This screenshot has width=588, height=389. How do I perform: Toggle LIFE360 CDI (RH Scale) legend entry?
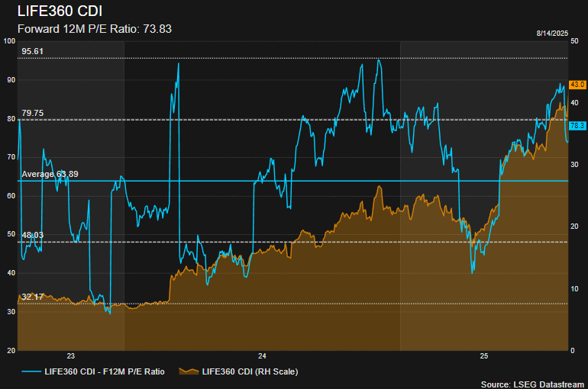click(x=249, y=371)
